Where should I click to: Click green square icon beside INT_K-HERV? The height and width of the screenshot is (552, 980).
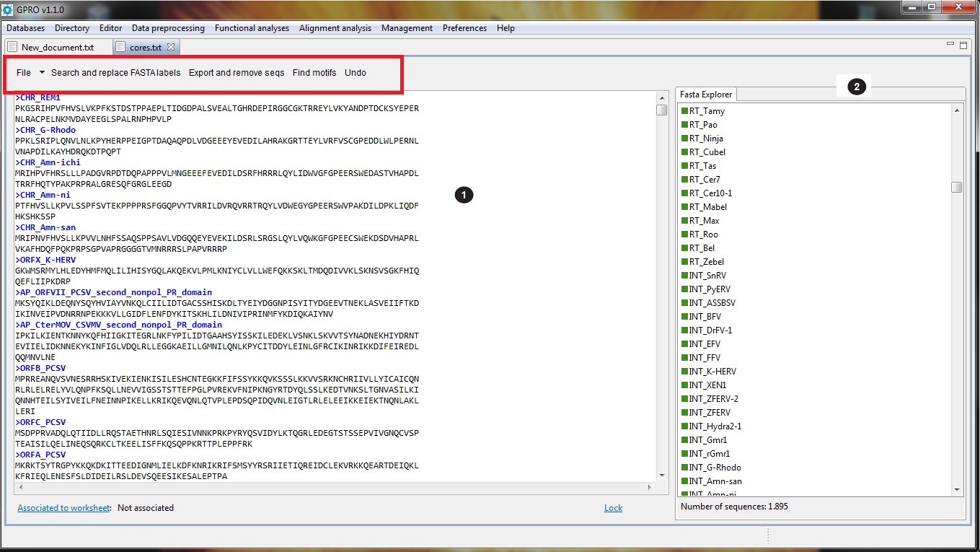(x=684, y=372)
